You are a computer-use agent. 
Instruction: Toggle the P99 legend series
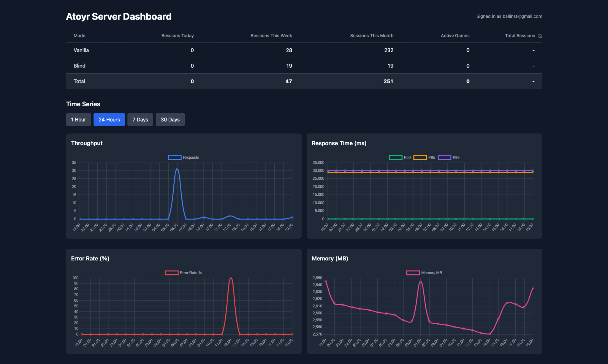(449, 157)
